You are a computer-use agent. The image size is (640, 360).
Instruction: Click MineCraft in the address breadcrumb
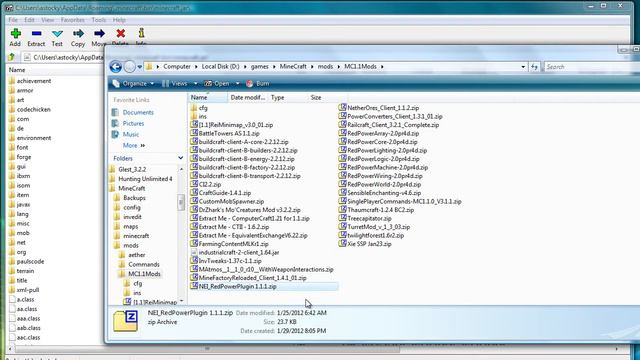point(293,67)
